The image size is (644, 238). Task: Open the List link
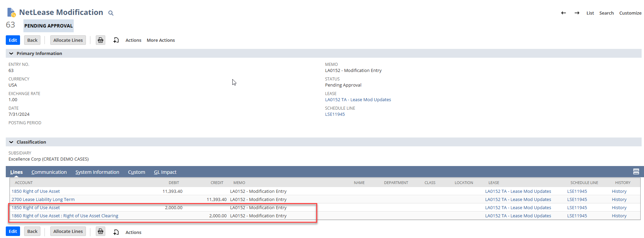590,13
